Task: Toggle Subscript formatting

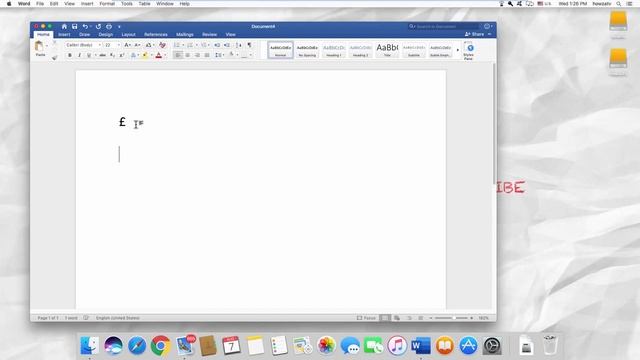Action: tap(112, 55)
